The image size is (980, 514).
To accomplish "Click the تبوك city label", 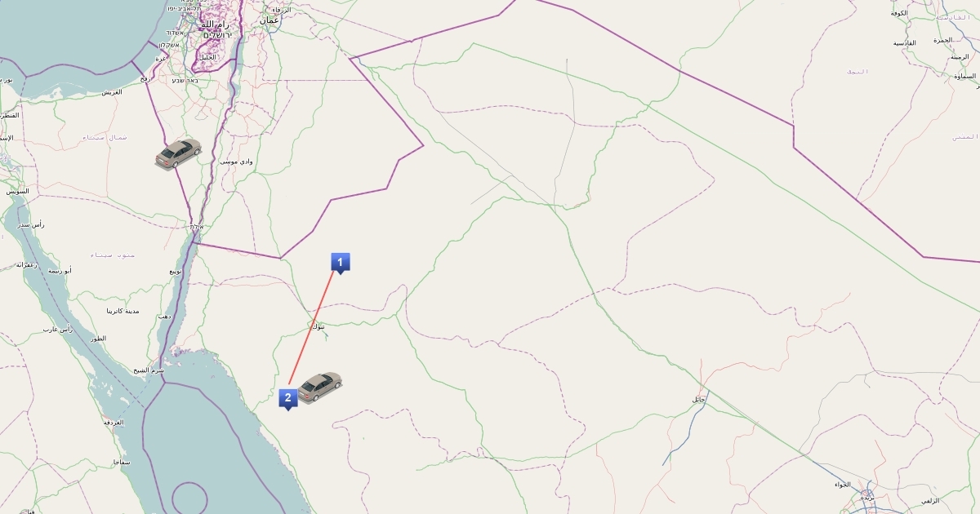I will (x=318, y=326).
